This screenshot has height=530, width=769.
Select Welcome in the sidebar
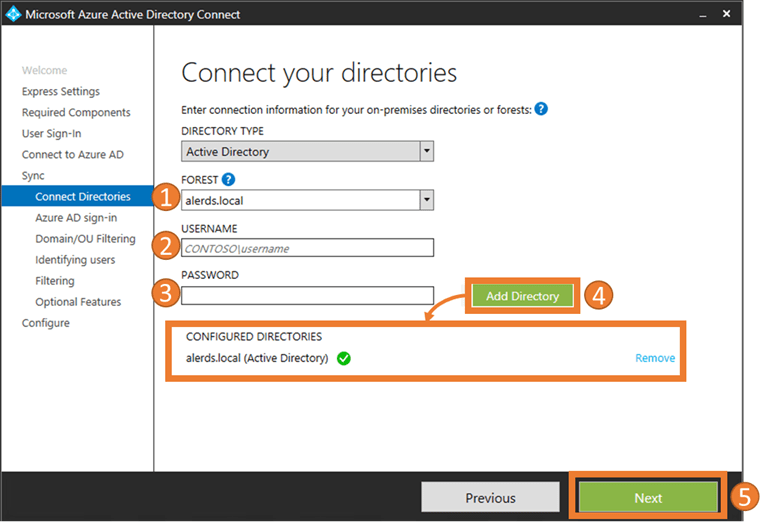(x=44, y=70)
